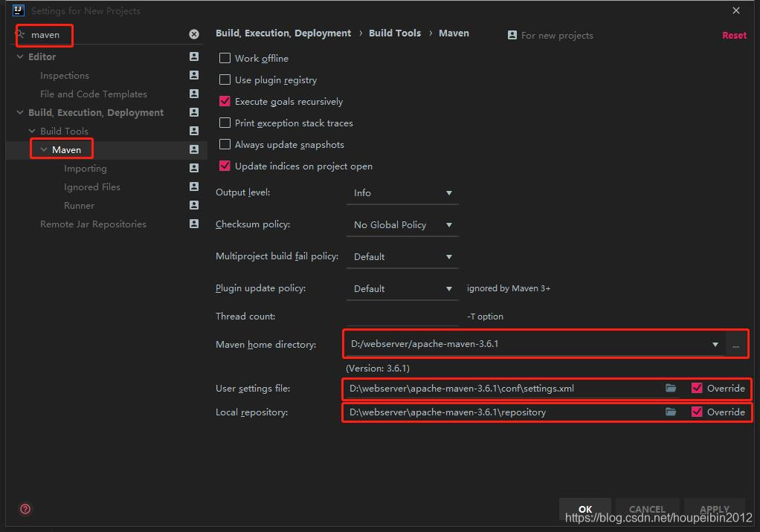Click the profile icon beside Editor
760x532 pixels.
pyautogui.click(x=194, y=56)
